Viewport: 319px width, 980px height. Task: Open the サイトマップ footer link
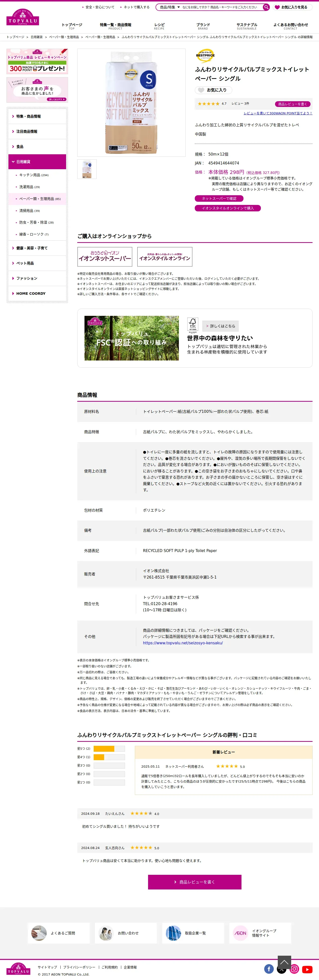pyautogui.click(x=47, y=967)
